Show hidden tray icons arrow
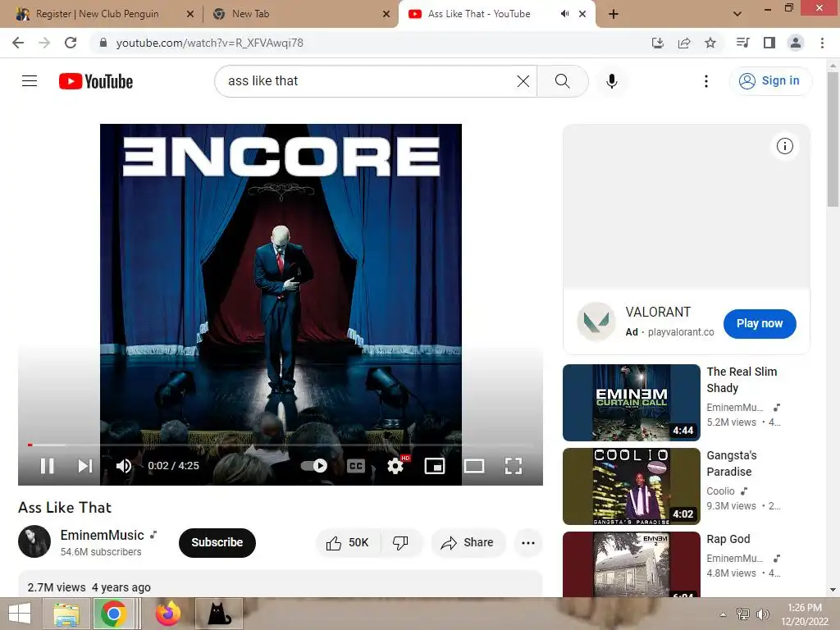The image size is (840, 630). pyautogui.click(x=724, y=614)
